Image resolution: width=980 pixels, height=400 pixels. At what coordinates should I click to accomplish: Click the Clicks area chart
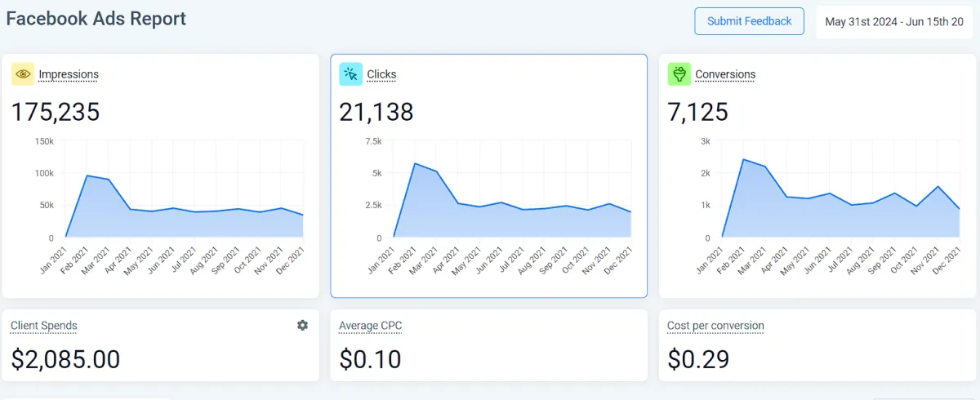click(x=512, y=189)
